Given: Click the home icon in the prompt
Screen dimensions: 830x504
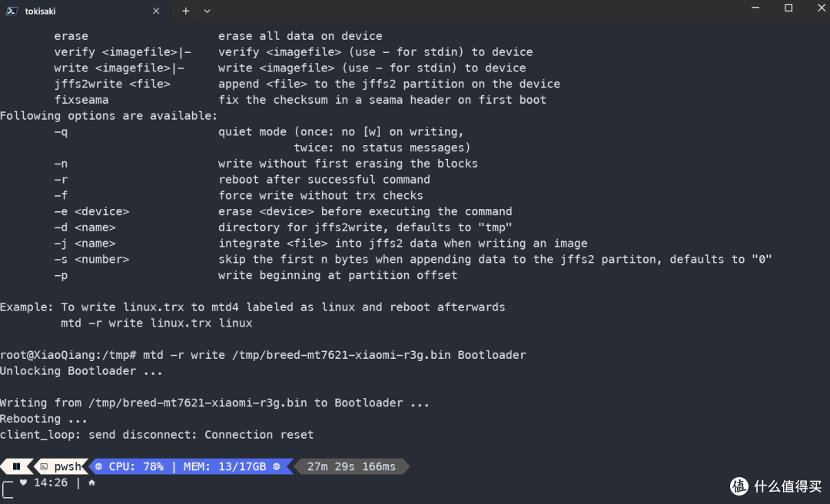Looking at the screenshot, I should [x=91, y=482].
